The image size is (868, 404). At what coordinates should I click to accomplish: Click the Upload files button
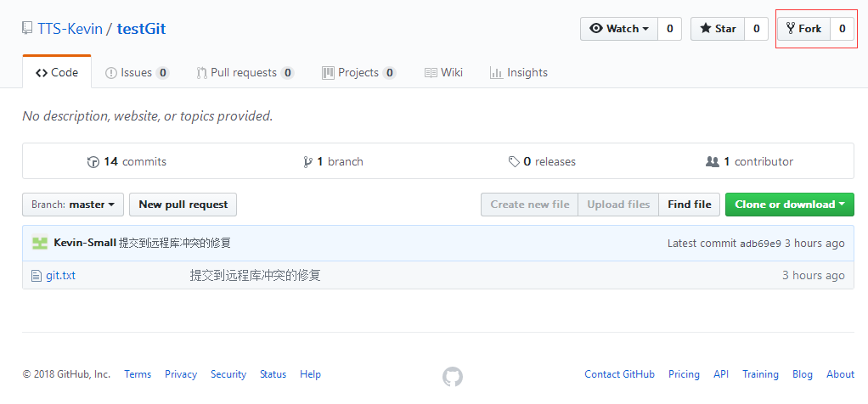click(618, 205)
